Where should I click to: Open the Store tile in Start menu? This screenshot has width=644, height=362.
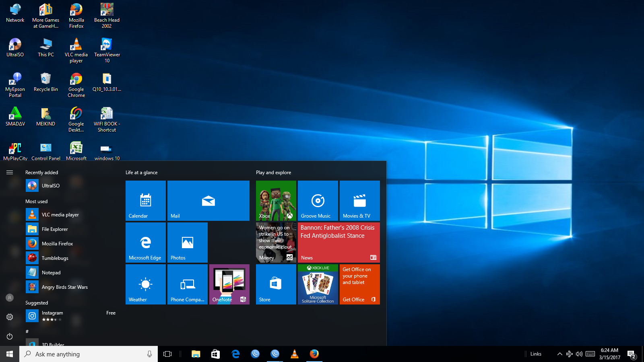276,284
